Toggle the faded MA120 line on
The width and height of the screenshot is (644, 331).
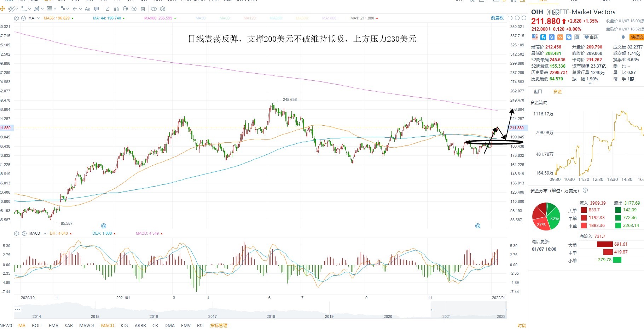pos(250,18)
